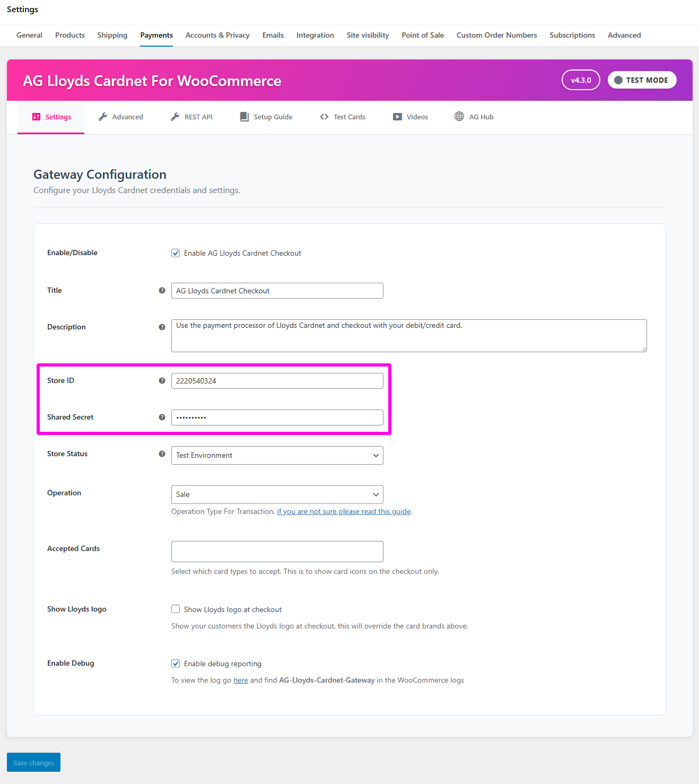Enable Show Lloyds logo at checkout
The height and width of the screenshot is (784, 699).
coord(176,609)
